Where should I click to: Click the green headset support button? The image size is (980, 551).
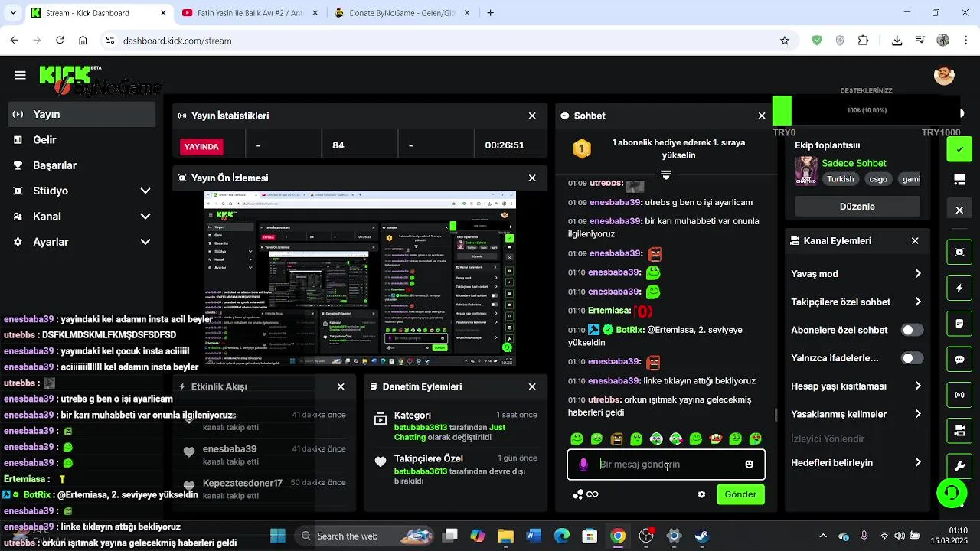[x=952, y=493]
